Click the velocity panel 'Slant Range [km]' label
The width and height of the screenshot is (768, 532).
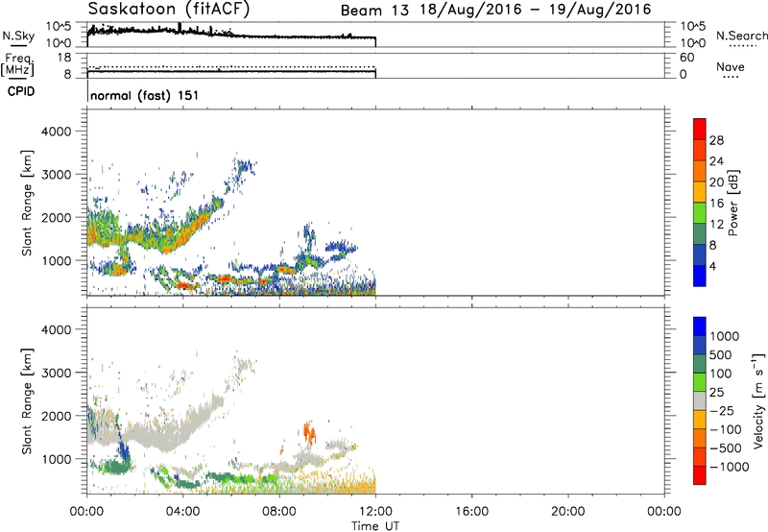(27, 401)
